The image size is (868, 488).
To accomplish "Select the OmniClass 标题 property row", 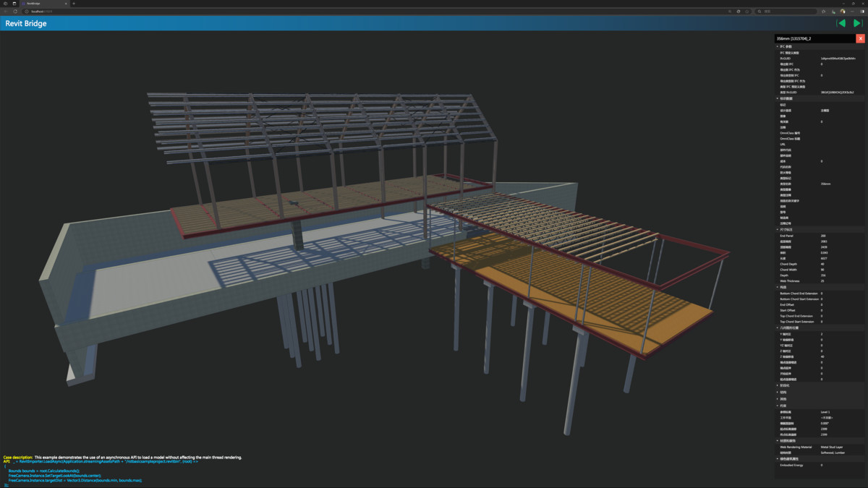I will click(x=820, y=139).
